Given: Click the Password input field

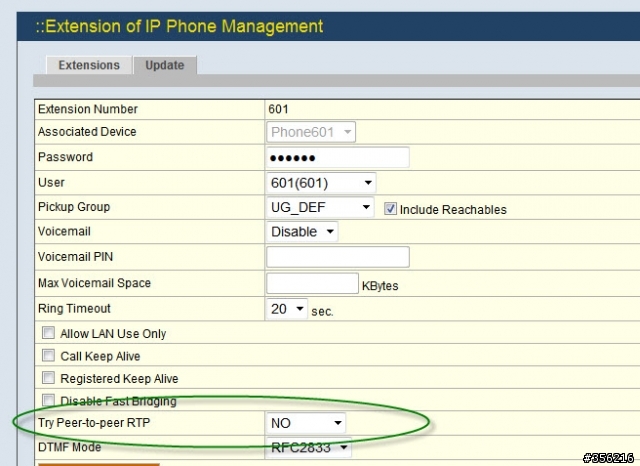Looking at the screenshot, I should coord(338,158).
